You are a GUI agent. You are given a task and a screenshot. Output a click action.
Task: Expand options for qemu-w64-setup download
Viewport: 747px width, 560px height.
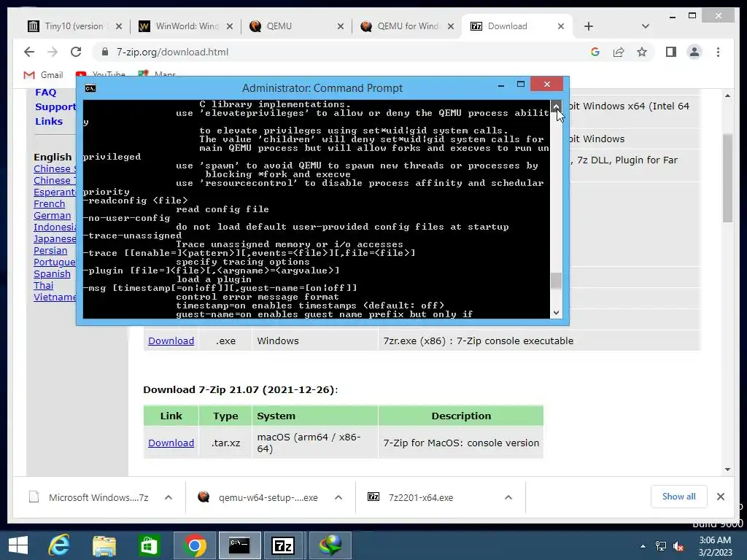(338, 497)
